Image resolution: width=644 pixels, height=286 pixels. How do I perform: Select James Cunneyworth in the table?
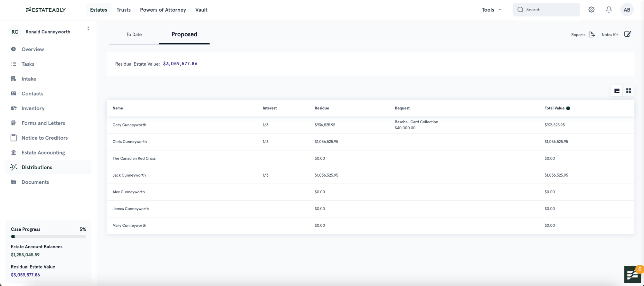point(130,208)
